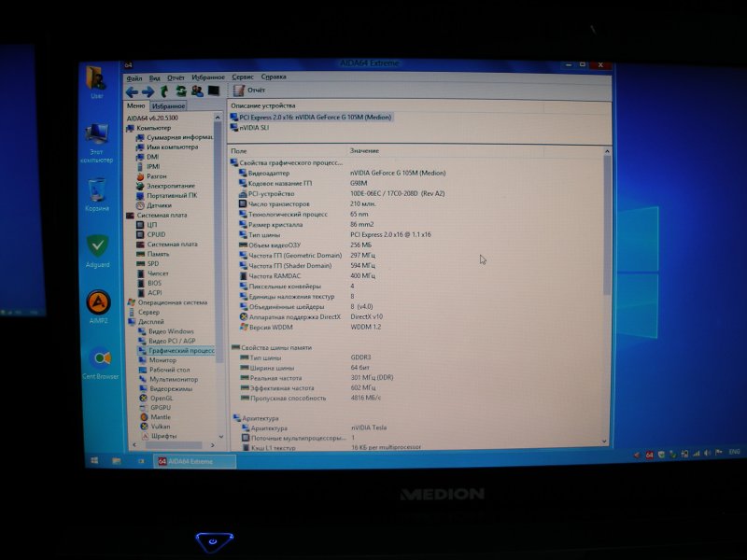This screenshot has width=747, height=560.
Task: Select the Vulkan tree entry
Action: pos(161,427)
